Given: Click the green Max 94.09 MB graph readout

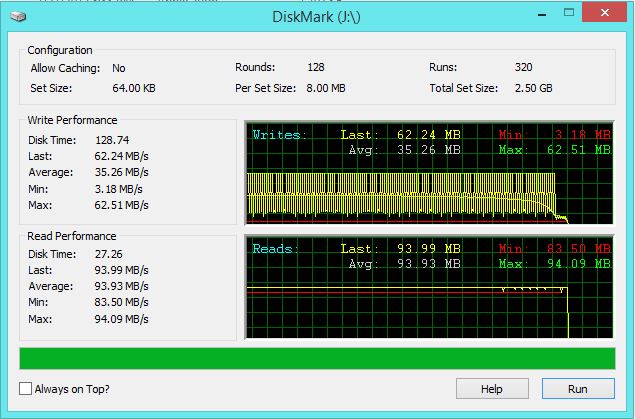Looking at the screenshot, I should (x=554, y=264).
